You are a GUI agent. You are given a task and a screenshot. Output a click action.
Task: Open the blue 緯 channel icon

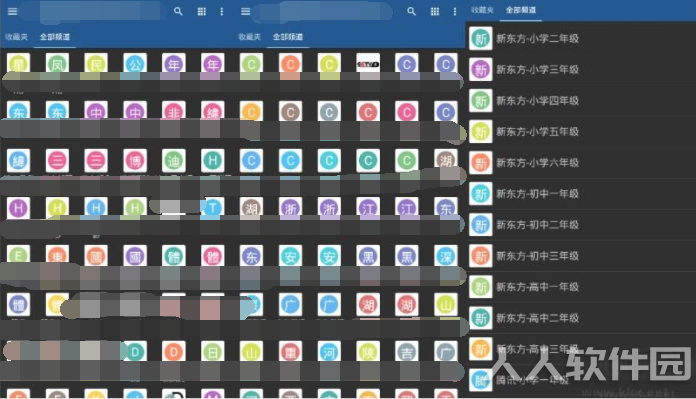(x=18, y=160)
